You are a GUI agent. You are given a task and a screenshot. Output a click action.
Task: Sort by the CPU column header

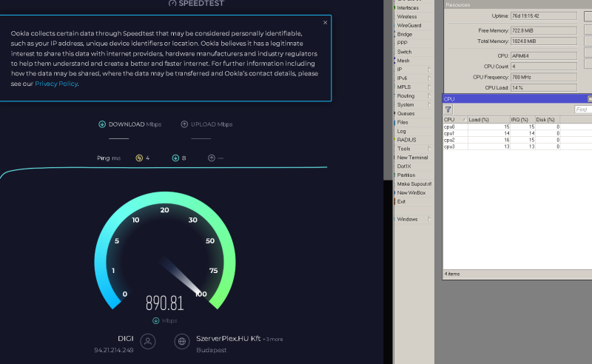(455, 120)
